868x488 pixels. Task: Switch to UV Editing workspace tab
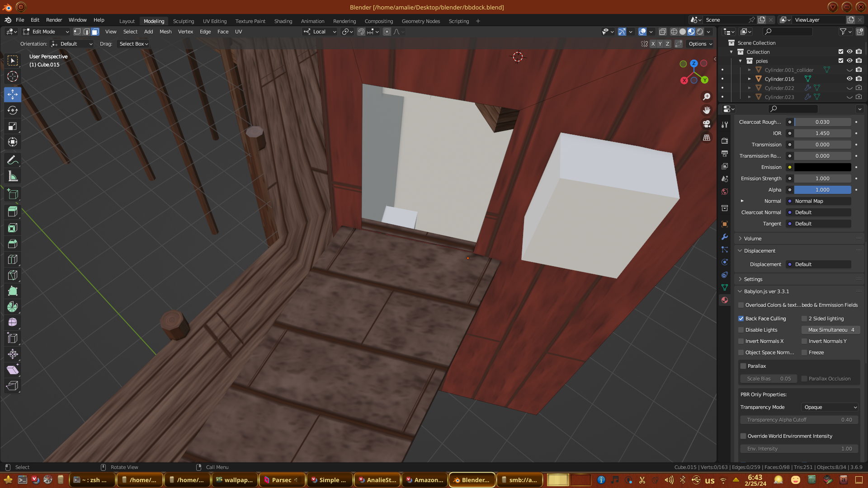tap(214, 21)
